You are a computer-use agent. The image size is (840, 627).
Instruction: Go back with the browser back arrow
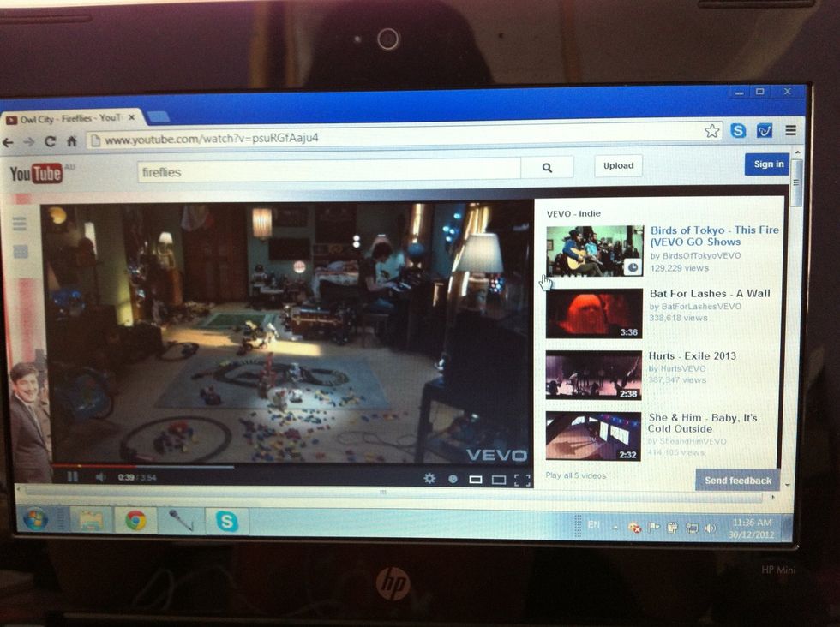[8, 142]
